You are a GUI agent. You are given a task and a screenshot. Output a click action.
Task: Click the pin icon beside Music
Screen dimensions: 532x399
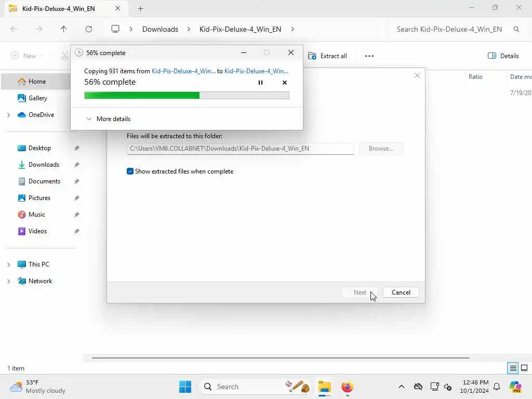pyautogui.click(x=77, y=215)
